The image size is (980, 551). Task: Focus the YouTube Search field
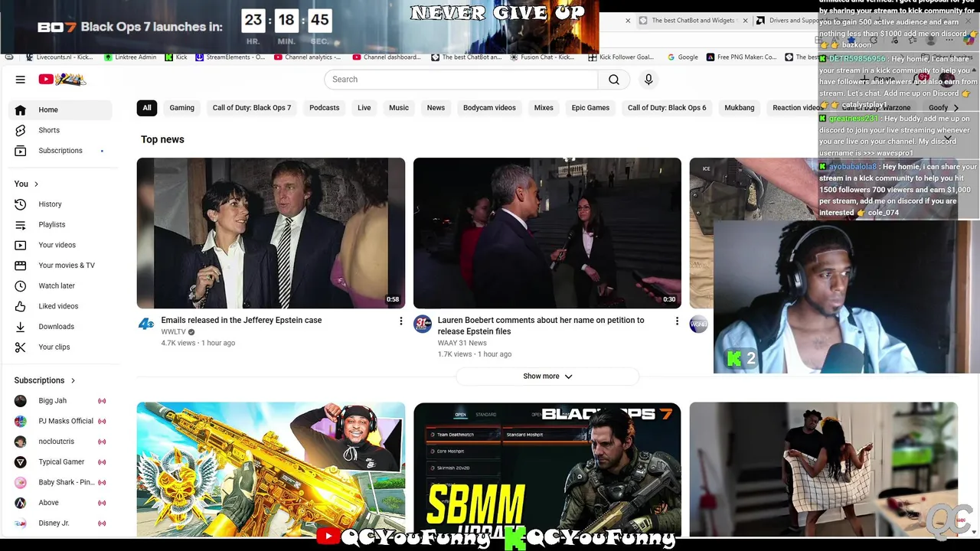[461, 80]
